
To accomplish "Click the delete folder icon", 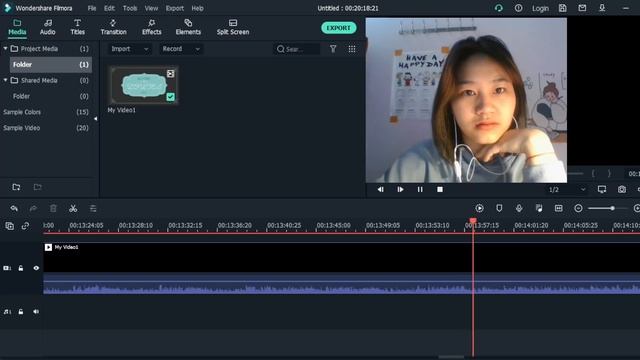I will [38, 187].
